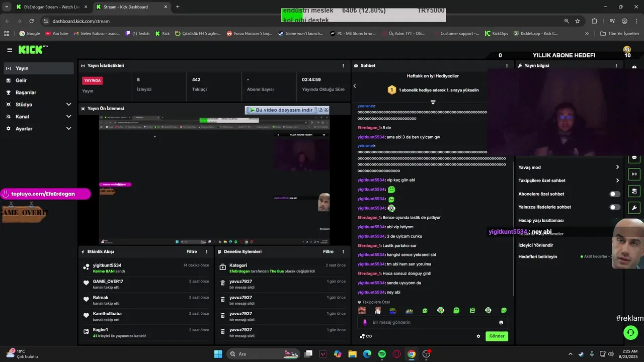
Task: Open Takipçilere özel sohbet submenu
Action: pyautogui.click(x=569, y=180)
